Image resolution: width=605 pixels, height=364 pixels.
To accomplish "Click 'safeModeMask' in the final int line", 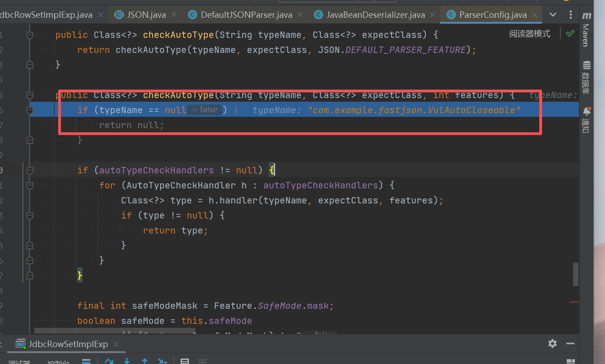I will coord(165,306).
